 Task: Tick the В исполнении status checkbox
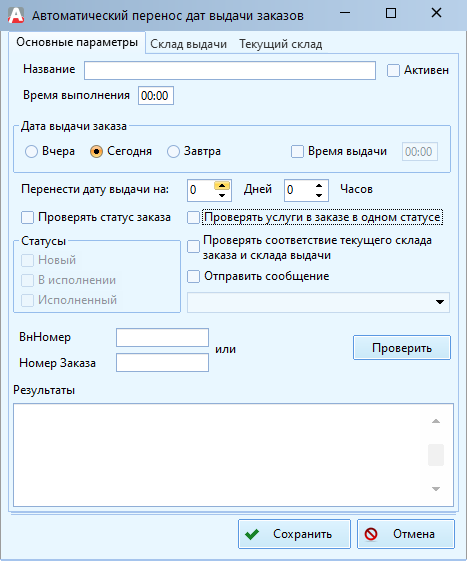point(27,280)
